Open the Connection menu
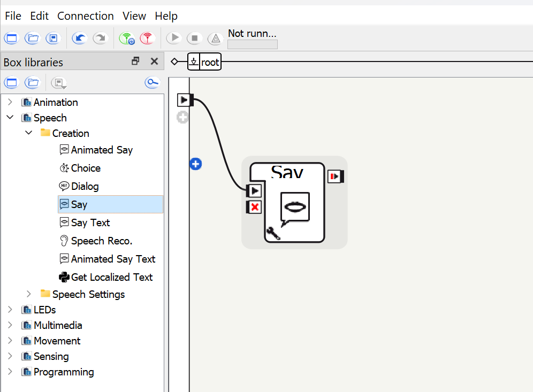 pyautogui.click(x=86, y=16)
